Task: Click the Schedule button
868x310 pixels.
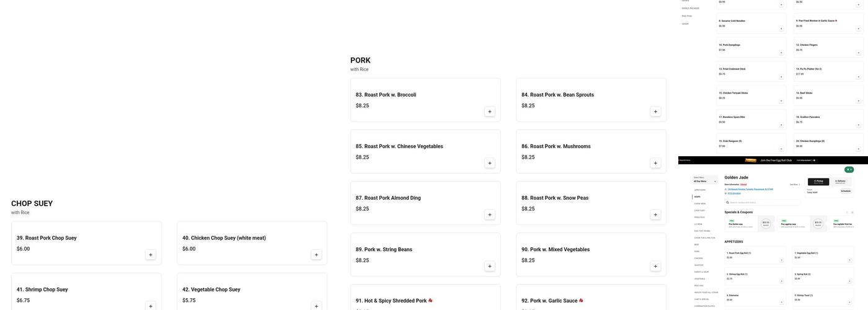Action: click(846, 191)
